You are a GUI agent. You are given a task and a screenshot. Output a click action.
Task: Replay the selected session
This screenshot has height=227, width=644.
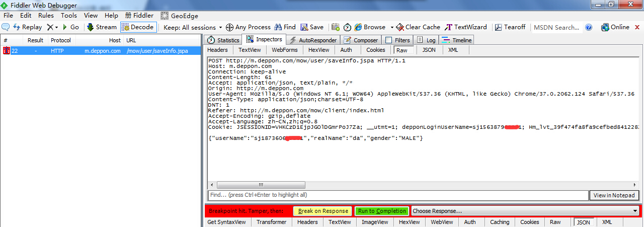click(28, 27)
